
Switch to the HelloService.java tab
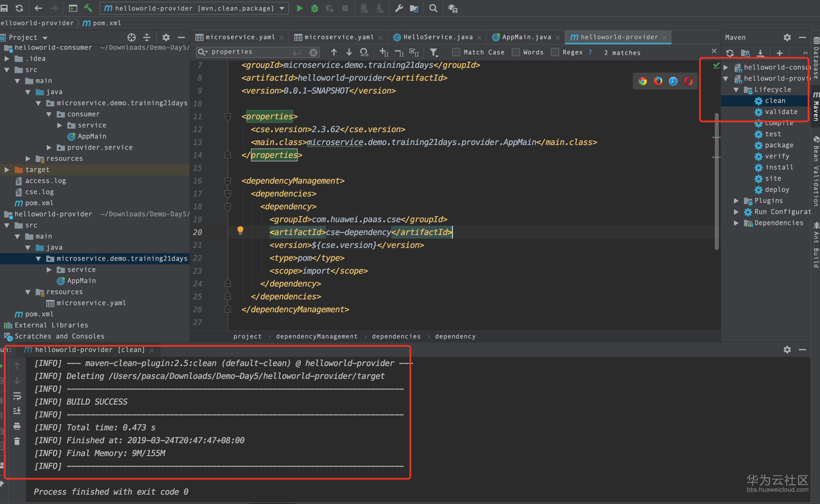[438, 37]
